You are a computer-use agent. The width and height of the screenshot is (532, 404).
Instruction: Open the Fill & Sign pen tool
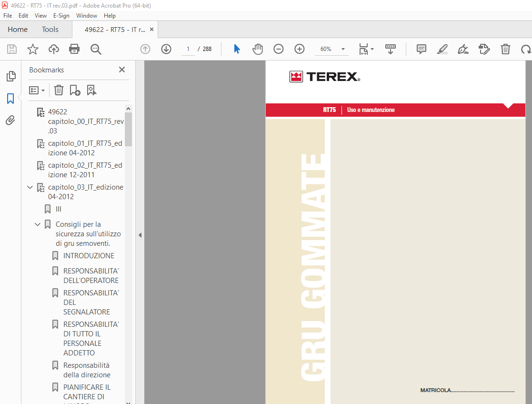tap(463, 49)
